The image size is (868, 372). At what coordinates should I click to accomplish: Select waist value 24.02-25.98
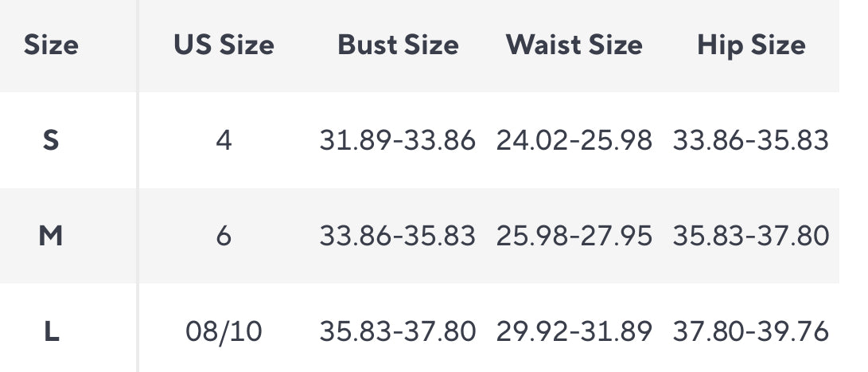pos(574,140)
